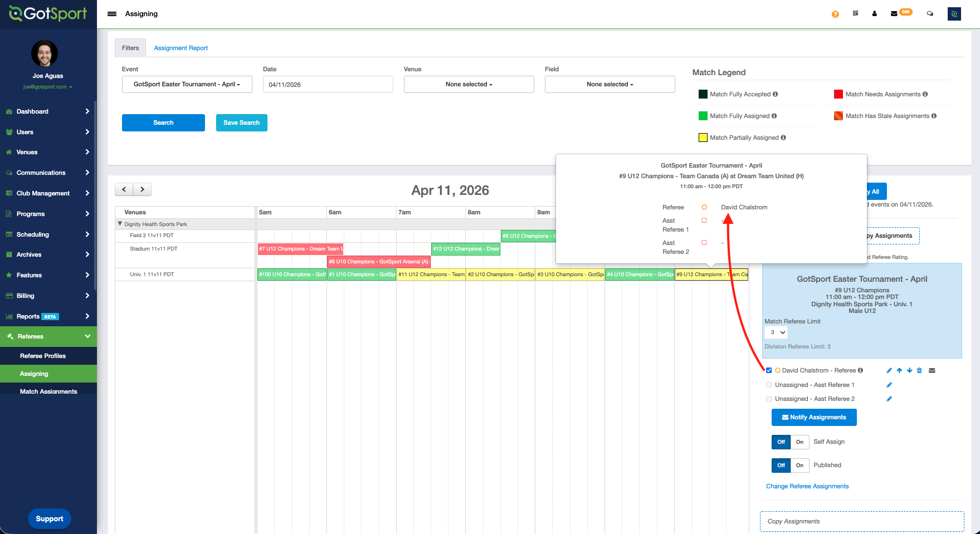Click the hamburger menu icon beside Assigning
Screen dimensions: 980x534
pyautogui.click(x=112, y=14)
